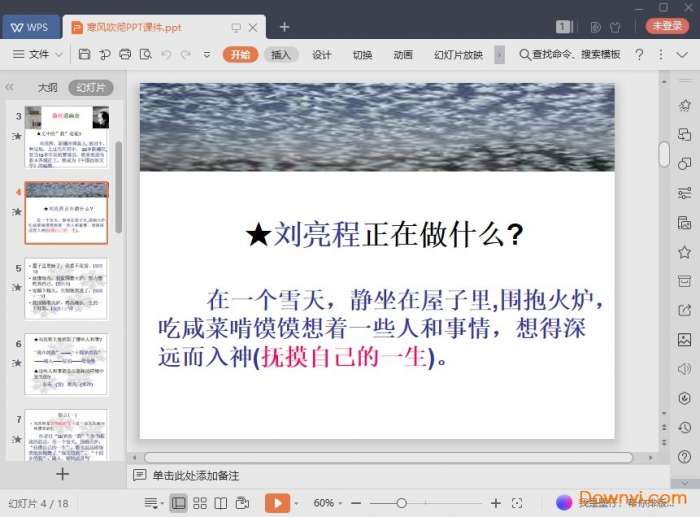Open reading view from the status bar
The width and height of the screenshot is (700, 517).
(221, 503)
